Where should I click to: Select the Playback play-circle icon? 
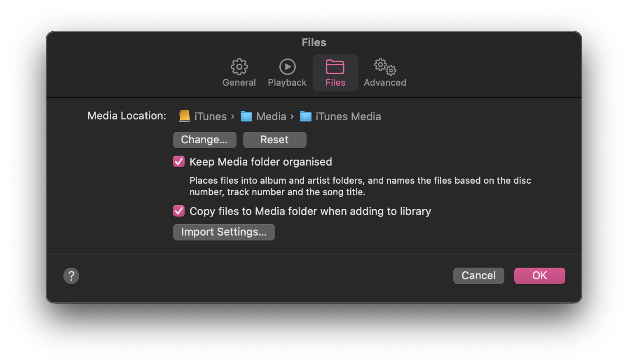[287, 67]
